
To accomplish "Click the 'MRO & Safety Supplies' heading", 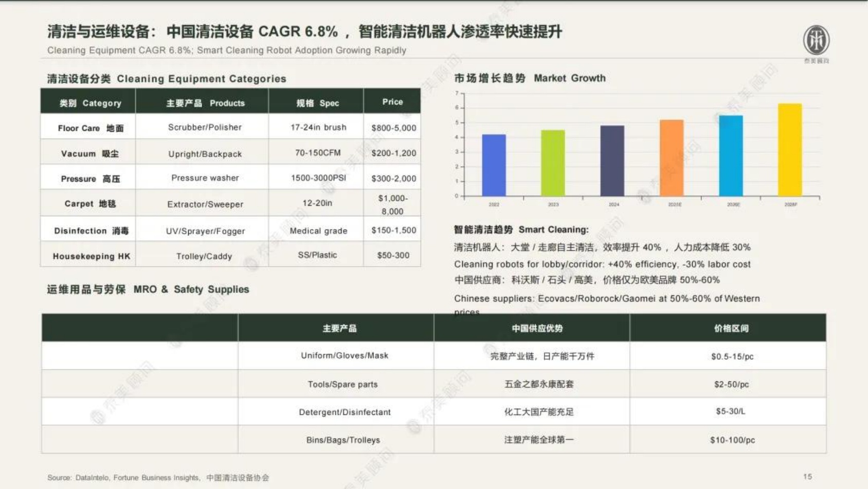I will point(148,289).
